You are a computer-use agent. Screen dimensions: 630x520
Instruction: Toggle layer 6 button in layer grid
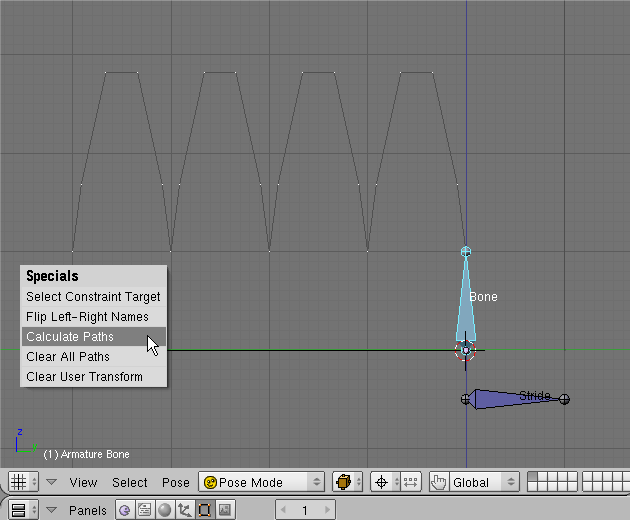(x=533, y=486)
